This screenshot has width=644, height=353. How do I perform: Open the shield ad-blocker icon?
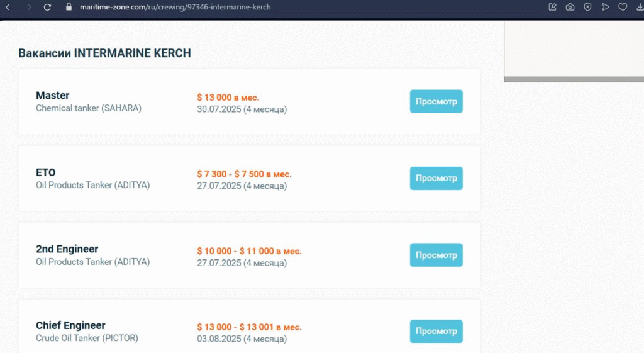tap(588, 7)
